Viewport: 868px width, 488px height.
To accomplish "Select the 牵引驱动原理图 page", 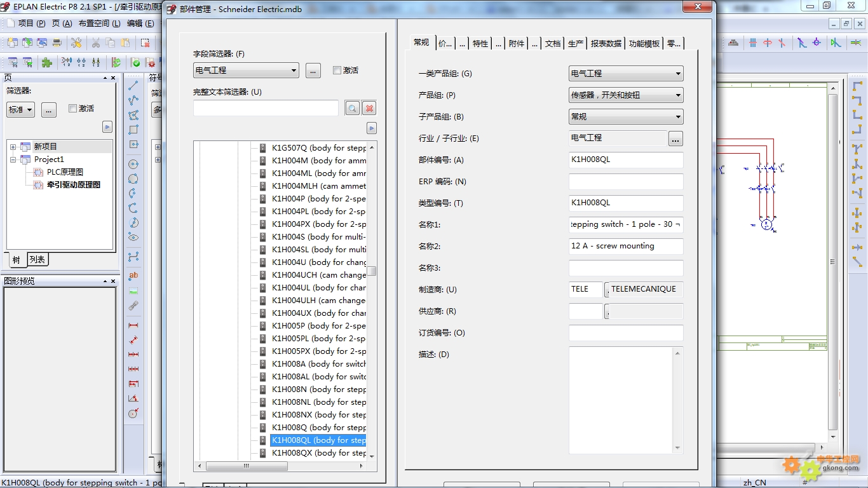I will [x=74, y=185].
